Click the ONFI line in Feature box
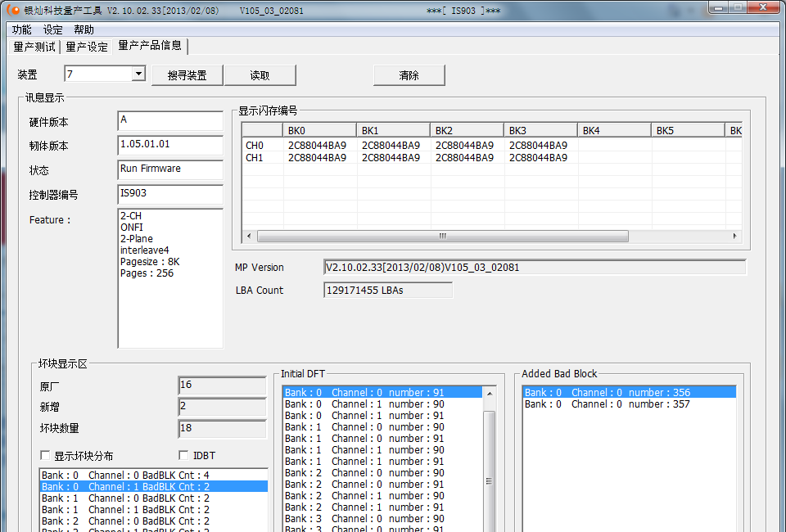The width and height of the screenshot is (786, 532). point(131,228)
